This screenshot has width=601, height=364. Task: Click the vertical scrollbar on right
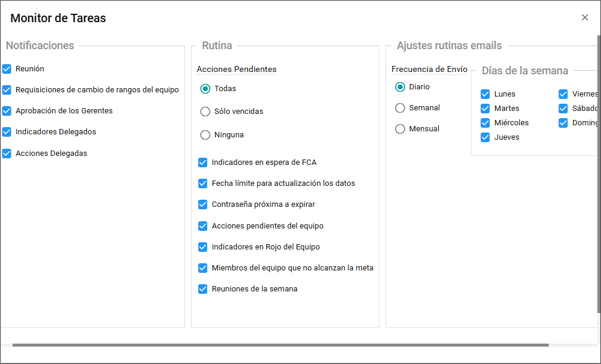(598, 174)
